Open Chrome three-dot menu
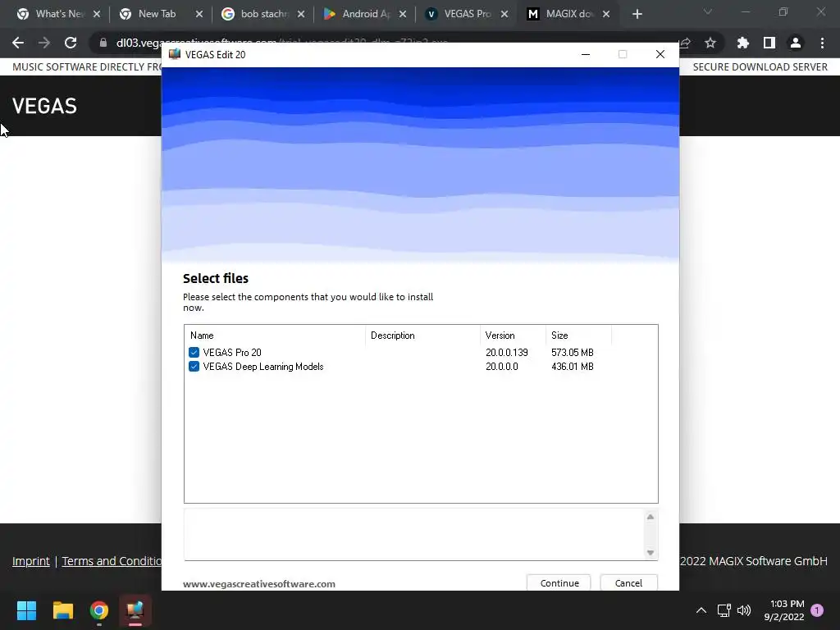The width and height of the screenshot is (840, 630). [x=822, y=43]
